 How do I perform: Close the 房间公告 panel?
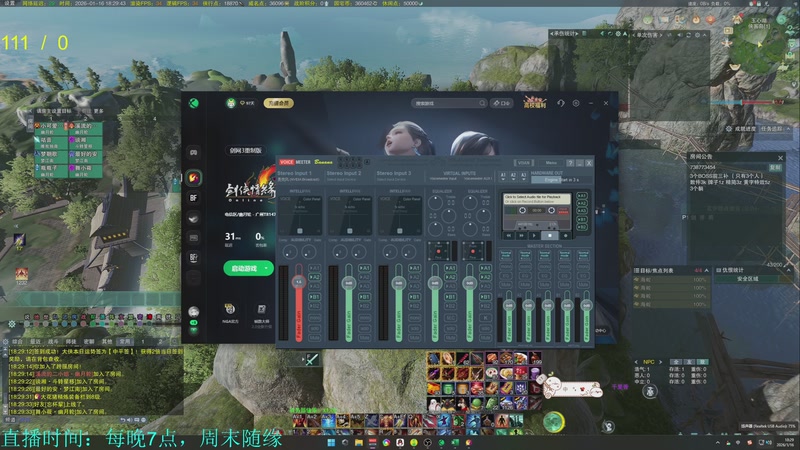pos(780,158)
